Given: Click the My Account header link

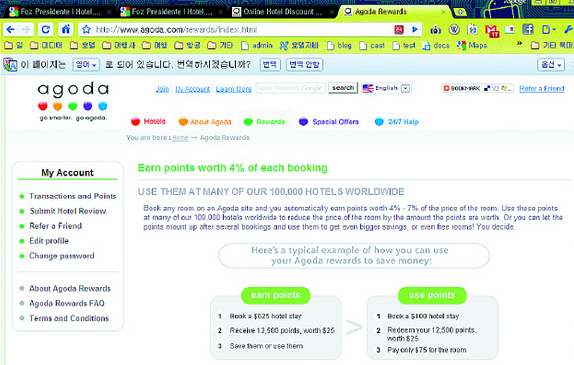Looking at the screenshot, I should [x=193, y=89].
